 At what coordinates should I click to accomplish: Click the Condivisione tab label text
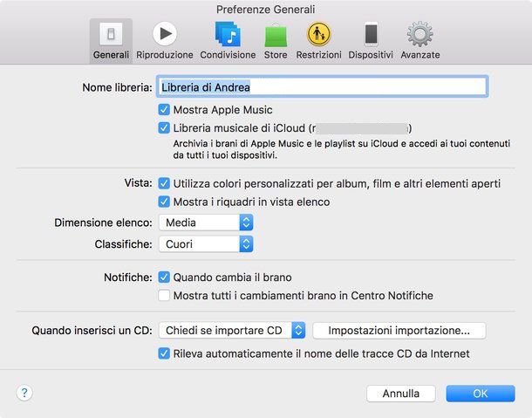(228, 55)
